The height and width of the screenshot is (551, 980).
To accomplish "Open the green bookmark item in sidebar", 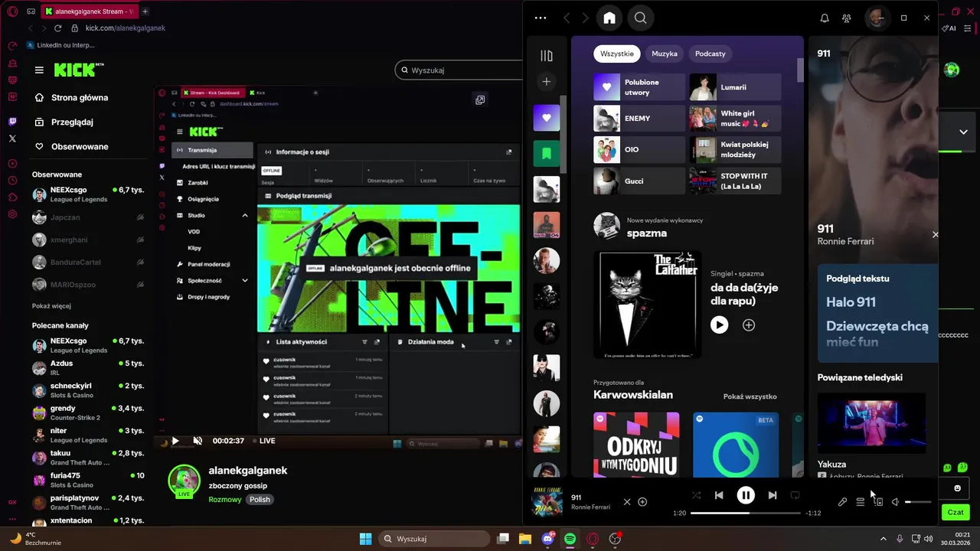I will [x=546, y=153].
